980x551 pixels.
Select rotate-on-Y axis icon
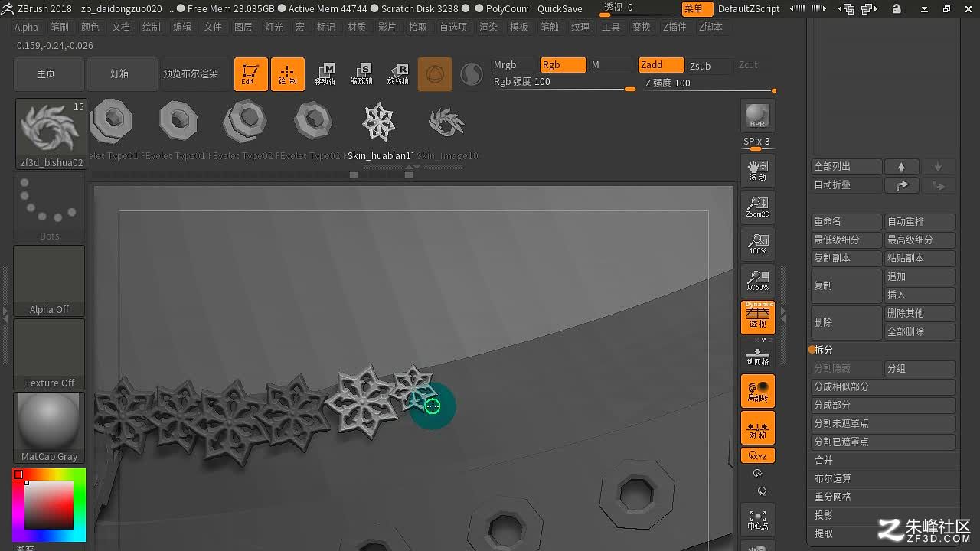click(758, 474)
